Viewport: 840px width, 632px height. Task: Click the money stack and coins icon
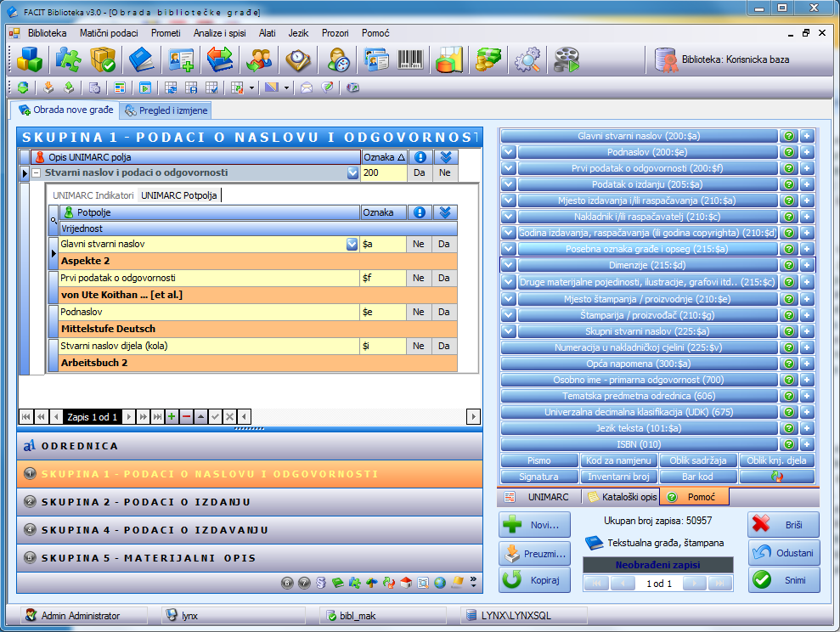488,59
